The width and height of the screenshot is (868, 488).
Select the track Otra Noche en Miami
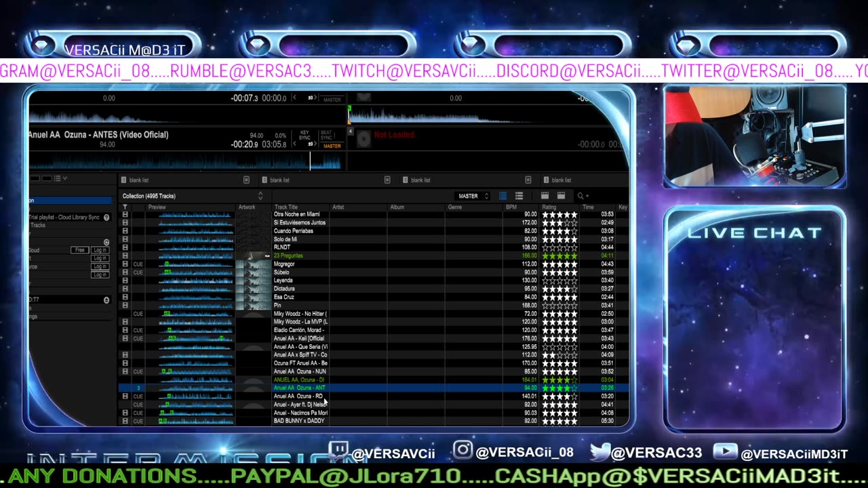click(x=297, y=214)
